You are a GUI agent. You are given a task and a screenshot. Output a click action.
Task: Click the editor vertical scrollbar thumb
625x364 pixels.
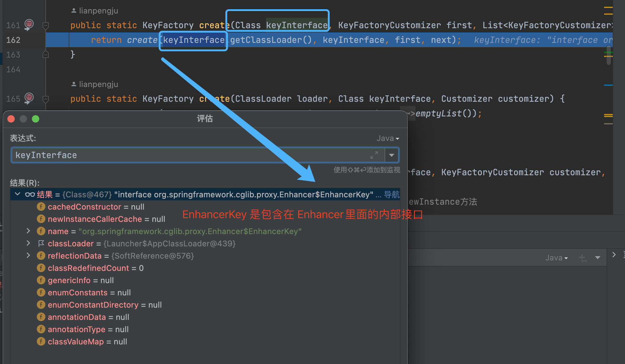tap(609, 55)
